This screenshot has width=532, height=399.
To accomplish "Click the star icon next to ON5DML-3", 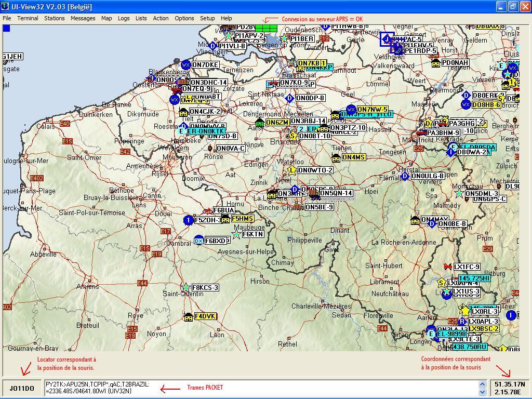I will click(x=459, y=193).
